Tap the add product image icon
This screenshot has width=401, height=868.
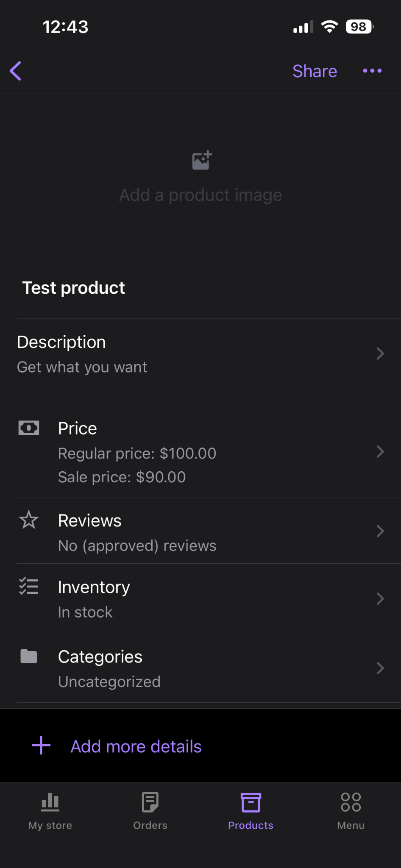(x=201, y=160)
